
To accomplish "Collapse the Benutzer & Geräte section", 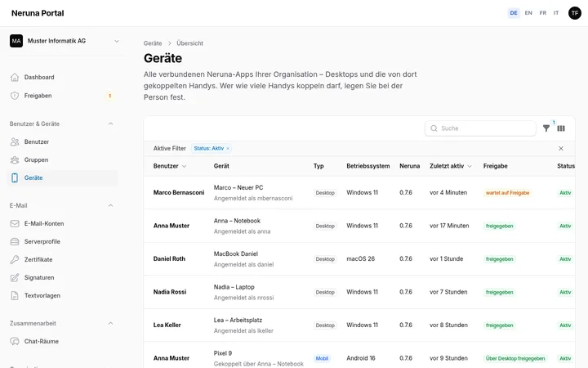I will pyautogui.click(x=110, y=124).
